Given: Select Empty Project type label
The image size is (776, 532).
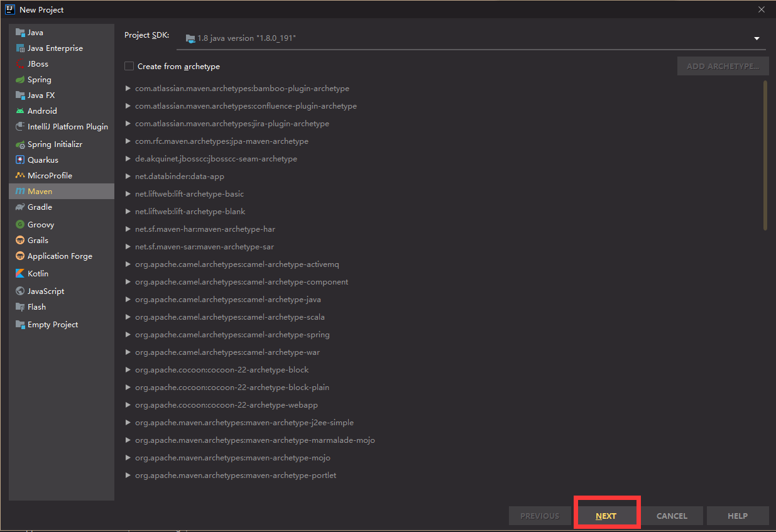Looking at the screenshot, I should [x=53, y=325].
